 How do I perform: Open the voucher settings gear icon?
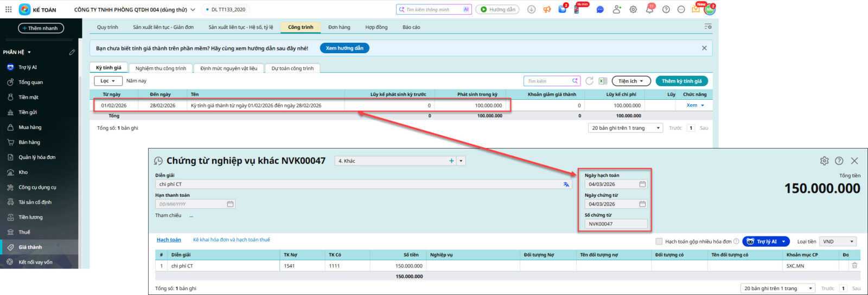coord(824,161)
